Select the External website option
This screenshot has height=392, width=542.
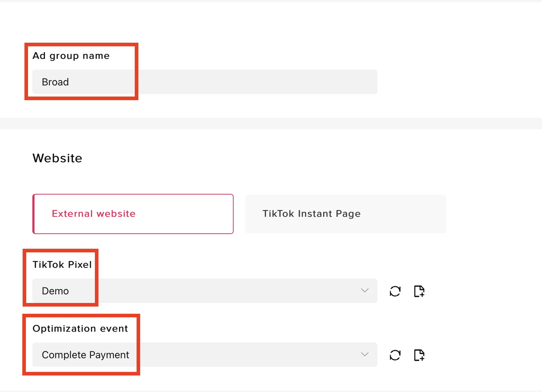tap(133, 214)
